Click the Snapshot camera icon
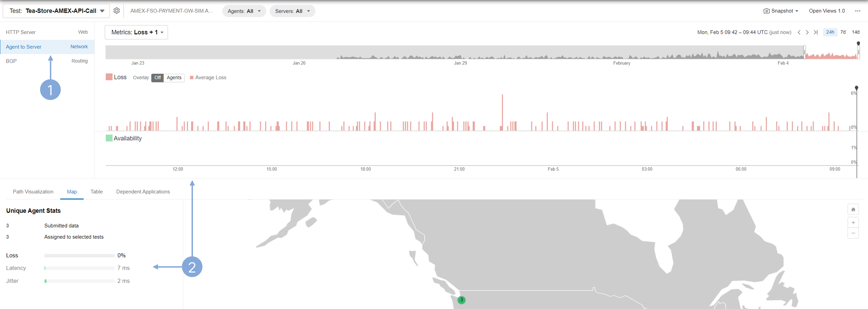Screen dimensions: 868x309 [766, 11]
